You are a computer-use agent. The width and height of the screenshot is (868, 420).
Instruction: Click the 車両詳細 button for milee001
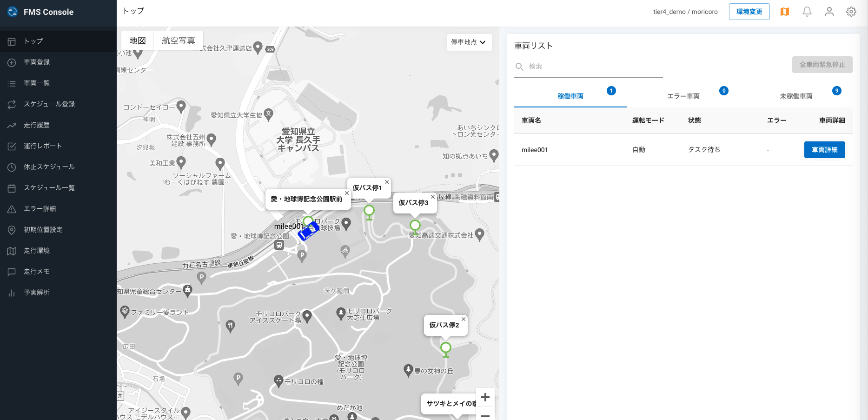(825, 150)
